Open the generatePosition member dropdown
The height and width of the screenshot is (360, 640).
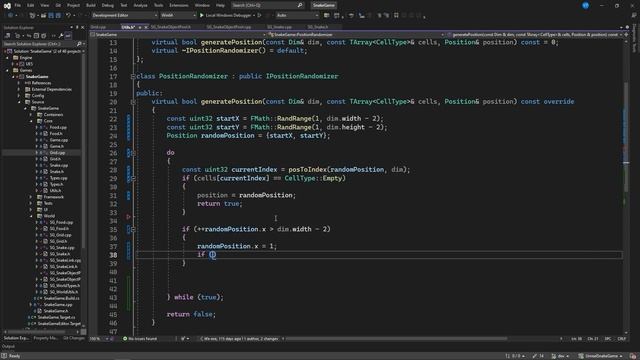535,35
